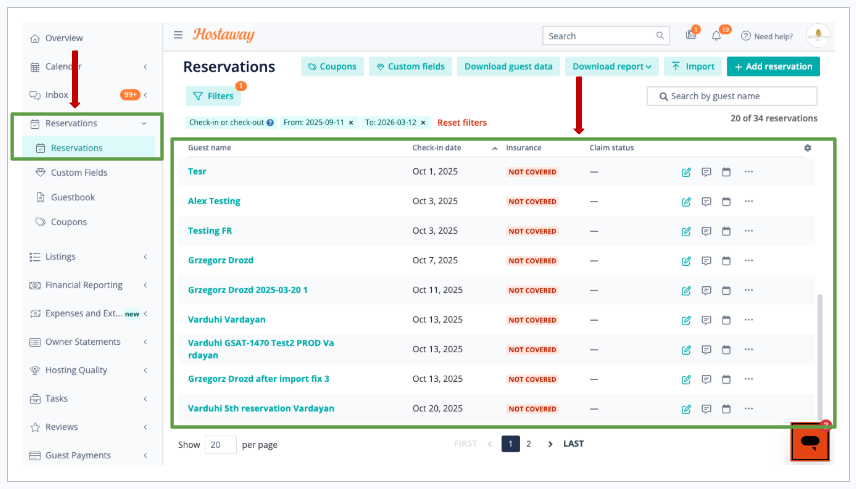
Task: Open Guestbook in the sidebar
Action: [x=73, y=197]
